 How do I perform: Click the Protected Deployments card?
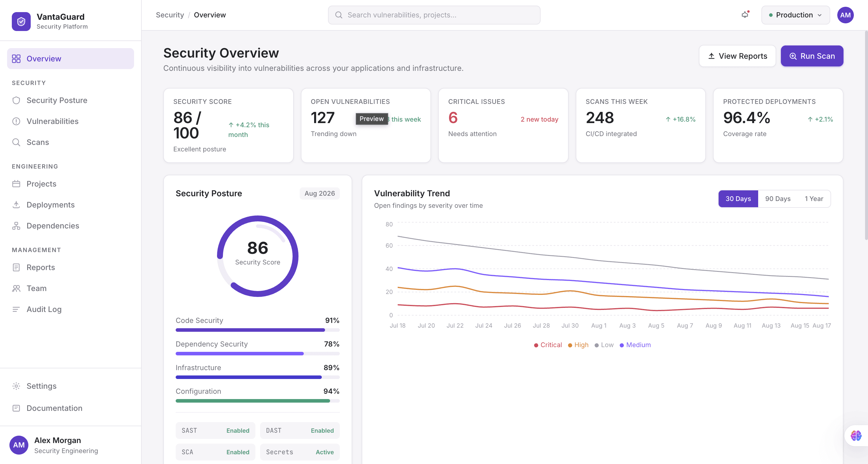(778, 125)
